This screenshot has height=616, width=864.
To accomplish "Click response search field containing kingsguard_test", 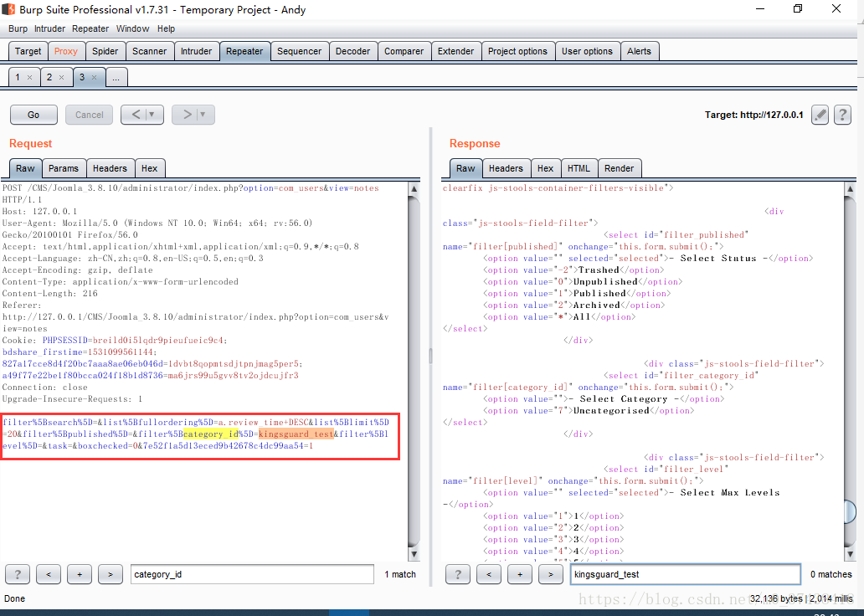I will pyautogui.click(x=686, y=574).
